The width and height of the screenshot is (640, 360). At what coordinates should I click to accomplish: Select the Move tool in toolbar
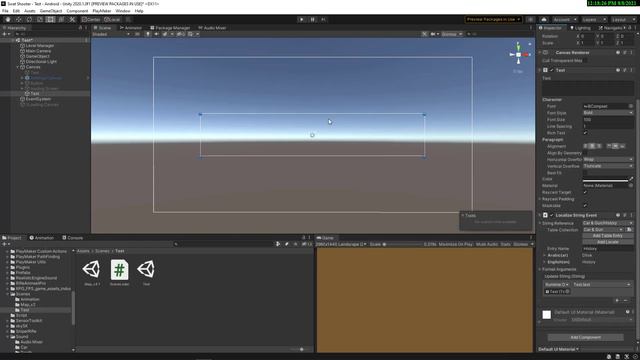(18, 19)
